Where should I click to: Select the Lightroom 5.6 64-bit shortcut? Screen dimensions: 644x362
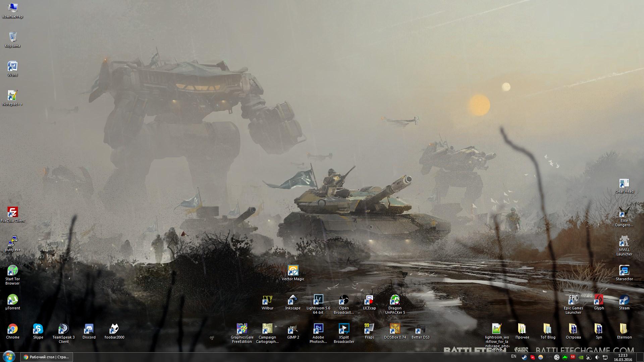tap(318, 300)
